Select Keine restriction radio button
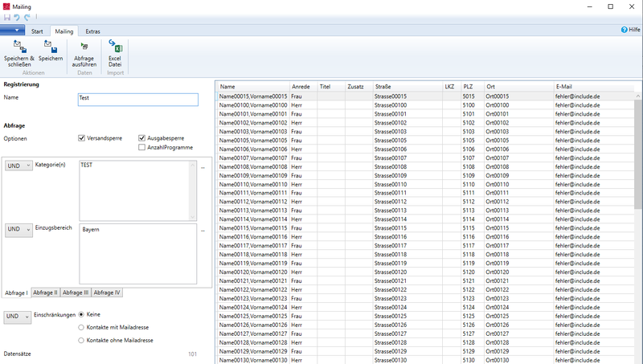This screenshot has height=364, width=643. click(x=81, y=314)
